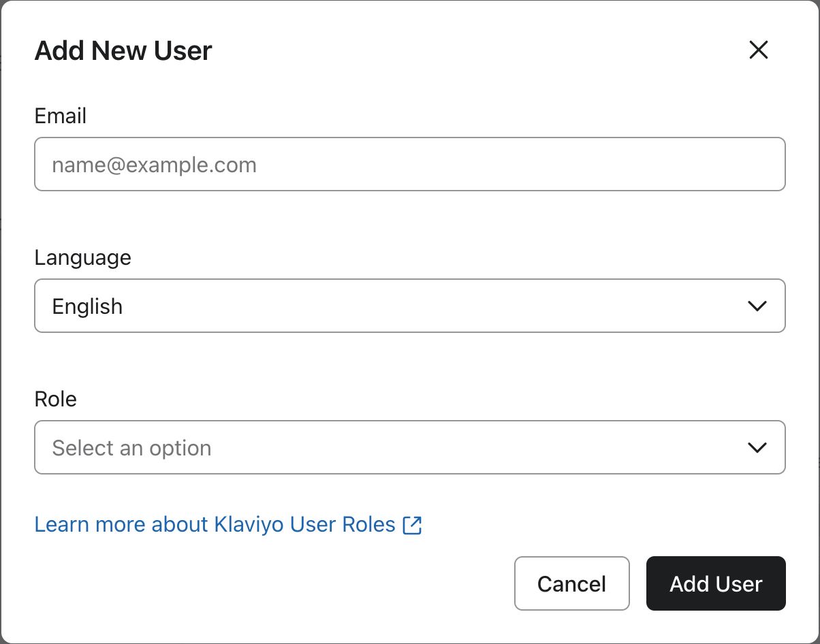Focus the Email input field
Image resolution: width=820 pixels, height=644 pixels.
(409, 165)
